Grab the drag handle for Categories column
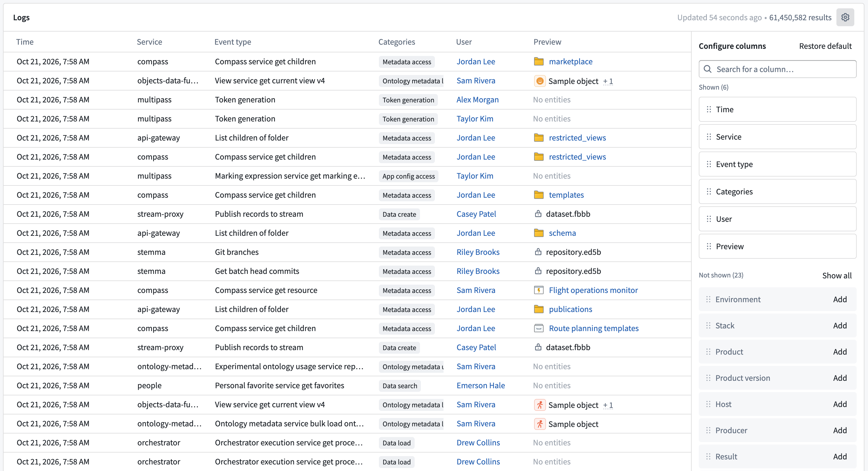The width and height of the screenshot is (868, 471). coord(709,191)
